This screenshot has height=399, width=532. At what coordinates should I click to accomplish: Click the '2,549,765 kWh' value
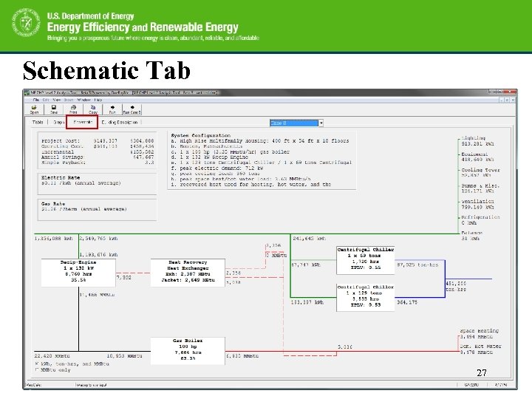(98, 239)
